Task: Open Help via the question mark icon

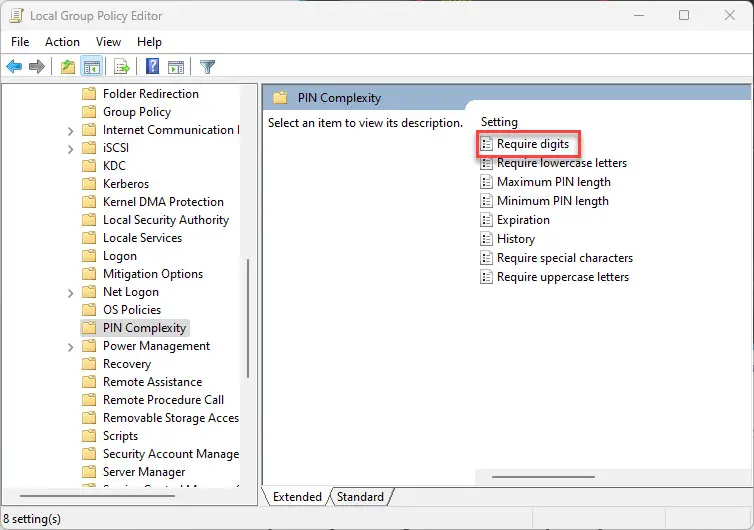Action: coord(152,66)
